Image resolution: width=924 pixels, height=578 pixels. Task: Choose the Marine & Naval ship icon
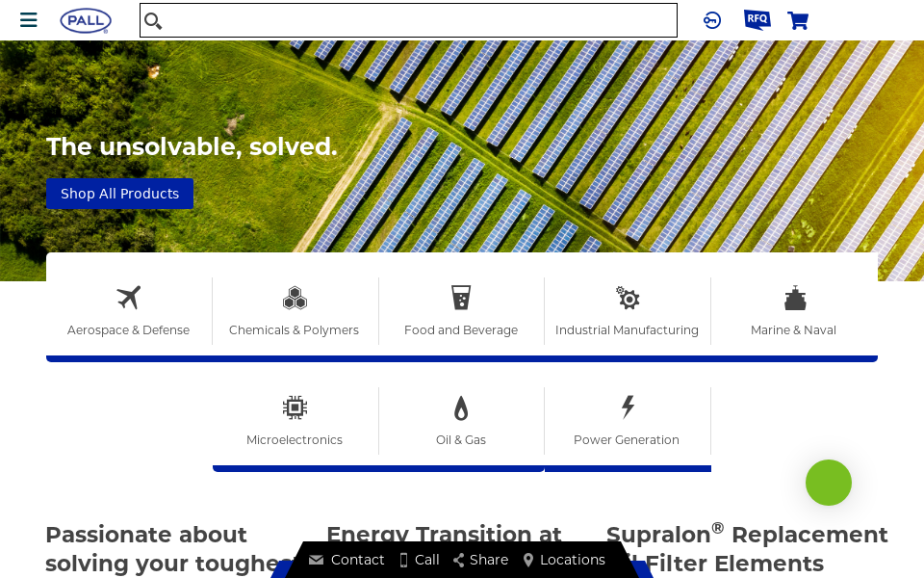coord(795,298)
